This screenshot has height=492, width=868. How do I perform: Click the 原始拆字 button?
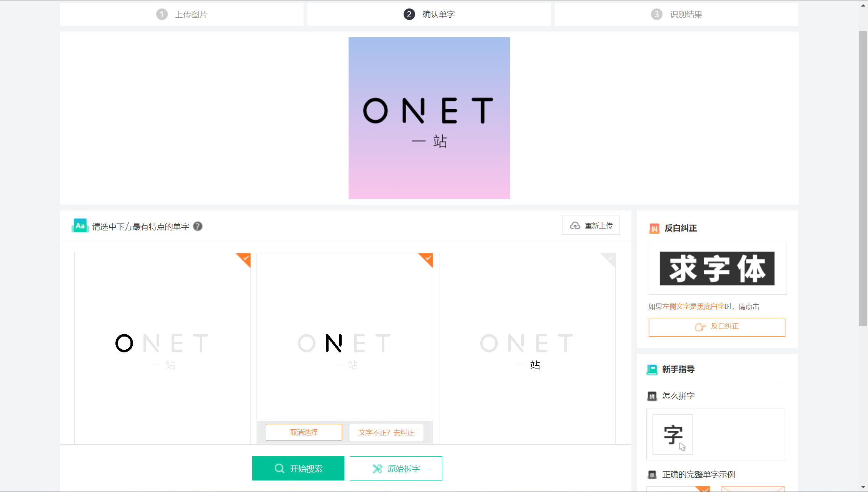tap(396, 469)
